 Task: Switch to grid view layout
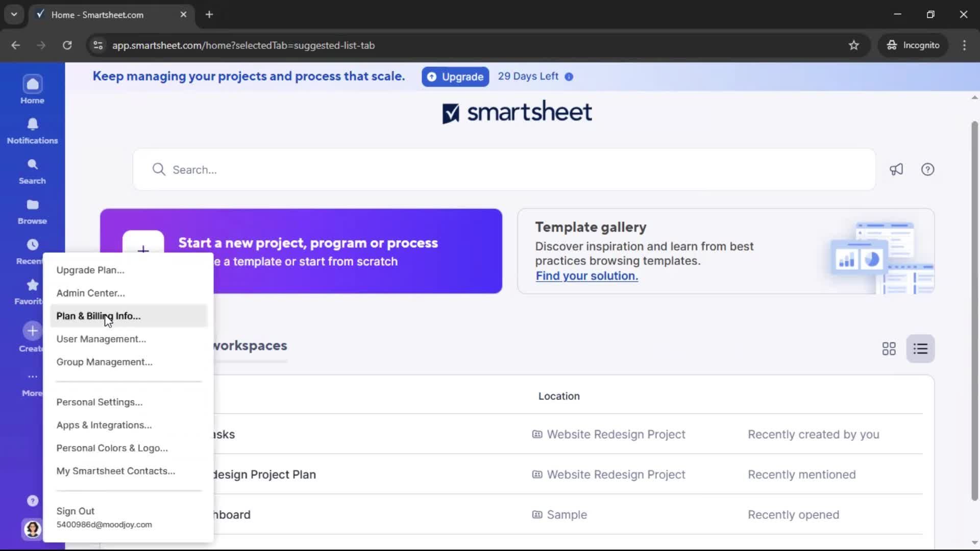click(889, 349)
